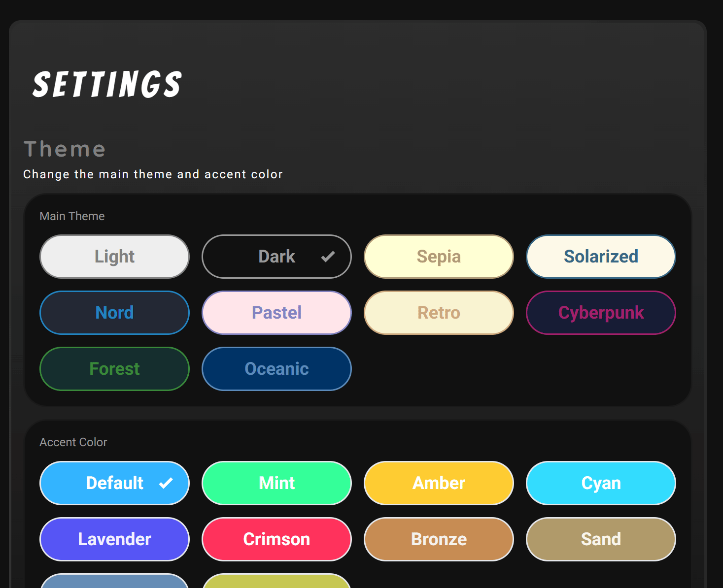The height and width of the screenshot is (588, 723).
Task: Enable the Retro theme
Action: click(x=439, y=313)
